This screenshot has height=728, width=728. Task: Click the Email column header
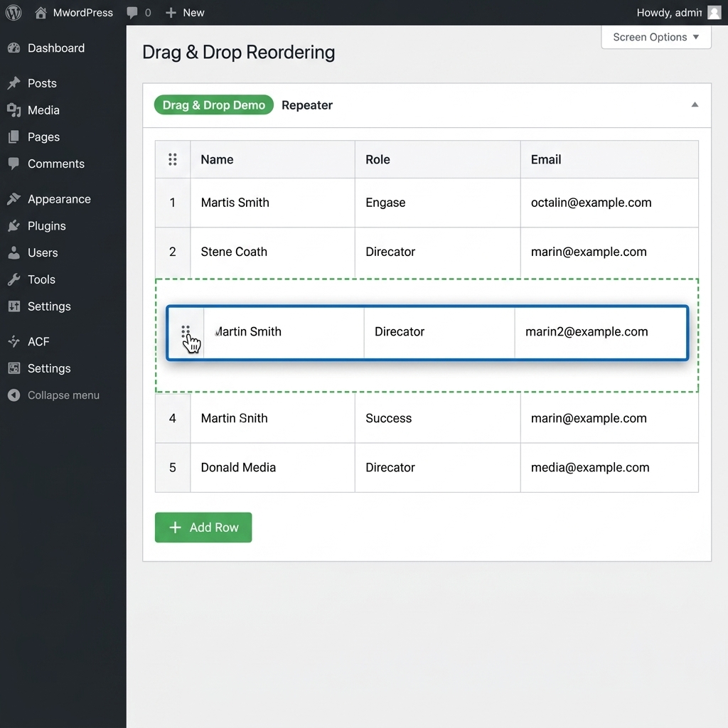609,159
